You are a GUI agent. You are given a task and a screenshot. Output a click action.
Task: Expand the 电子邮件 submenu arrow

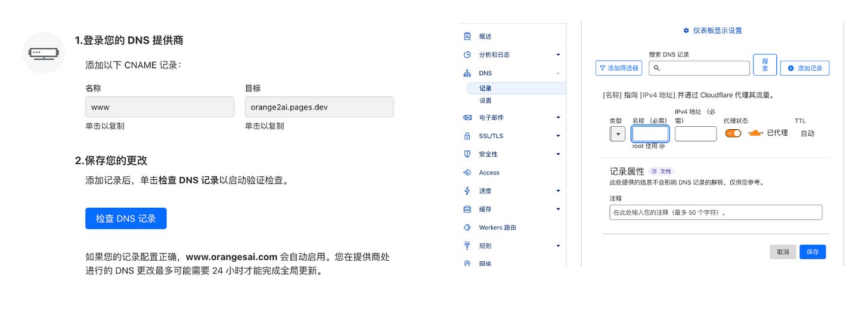pyautogui.click(x=558, y=117)
